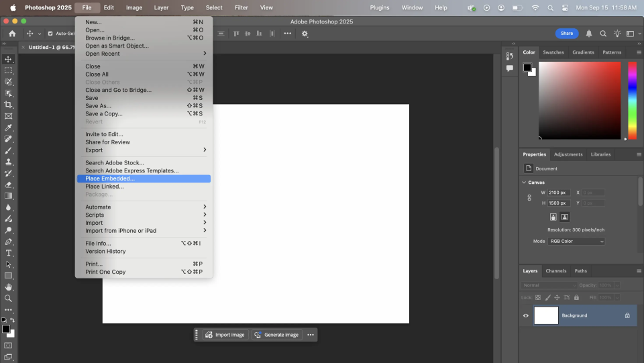Image resolution: width=644 pixels, height=363 pixels.
Task: Click the Generate image button
Action: (276, 335)
